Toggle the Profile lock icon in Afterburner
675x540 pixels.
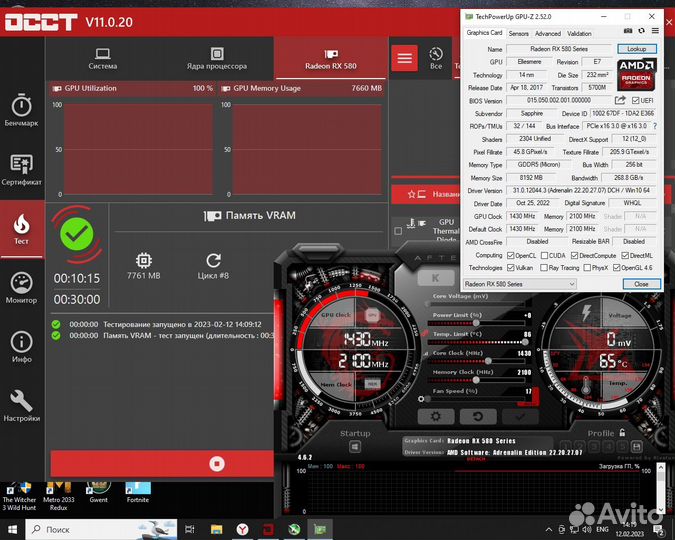pyautogui.click(x=622, y=432)
